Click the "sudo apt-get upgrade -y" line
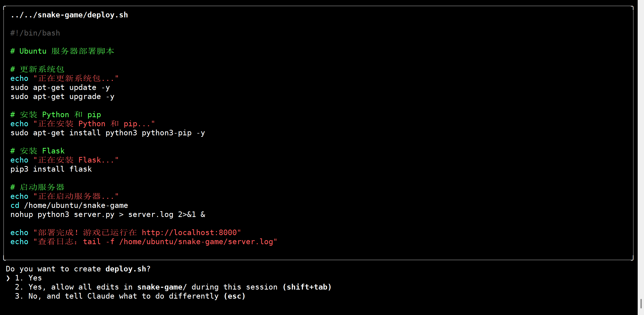 [62, 97]
